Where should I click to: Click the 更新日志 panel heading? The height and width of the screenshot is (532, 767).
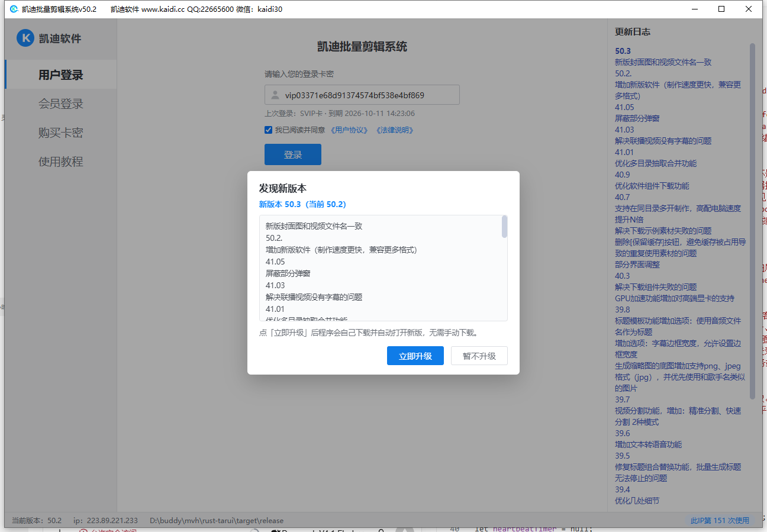[x=632, y=32]
